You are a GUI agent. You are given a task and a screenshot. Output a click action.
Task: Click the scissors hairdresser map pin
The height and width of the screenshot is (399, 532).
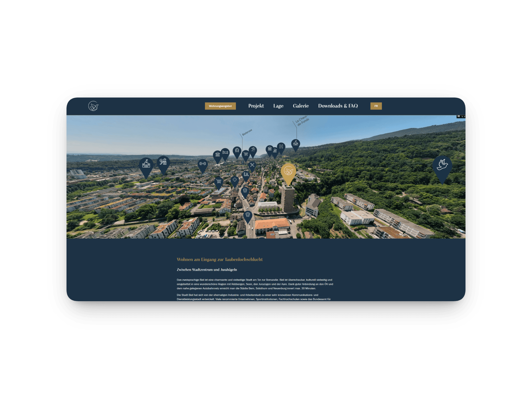[x=246, y=175]
